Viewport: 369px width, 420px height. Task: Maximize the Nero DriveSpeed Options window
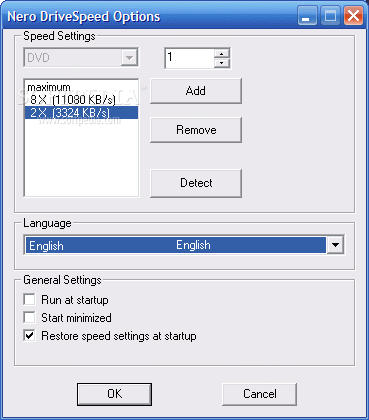click(x=330, y=16)
